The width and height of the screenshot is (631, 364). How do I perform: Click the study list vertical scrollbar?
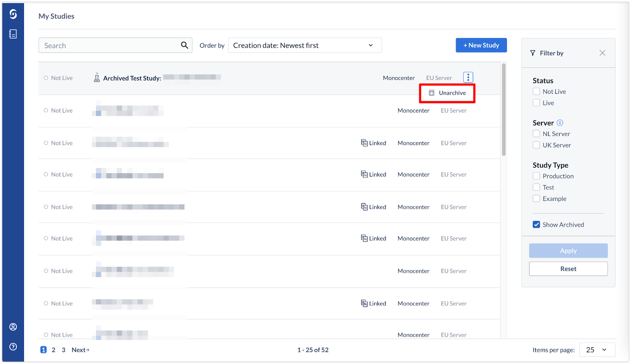tap(504, 110)
